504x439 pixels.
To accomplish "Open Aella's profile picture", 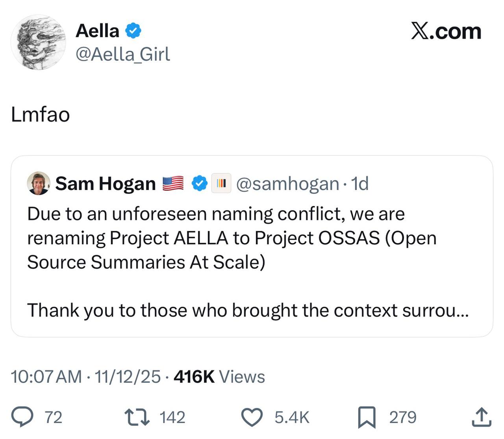I will pos(38,42).
